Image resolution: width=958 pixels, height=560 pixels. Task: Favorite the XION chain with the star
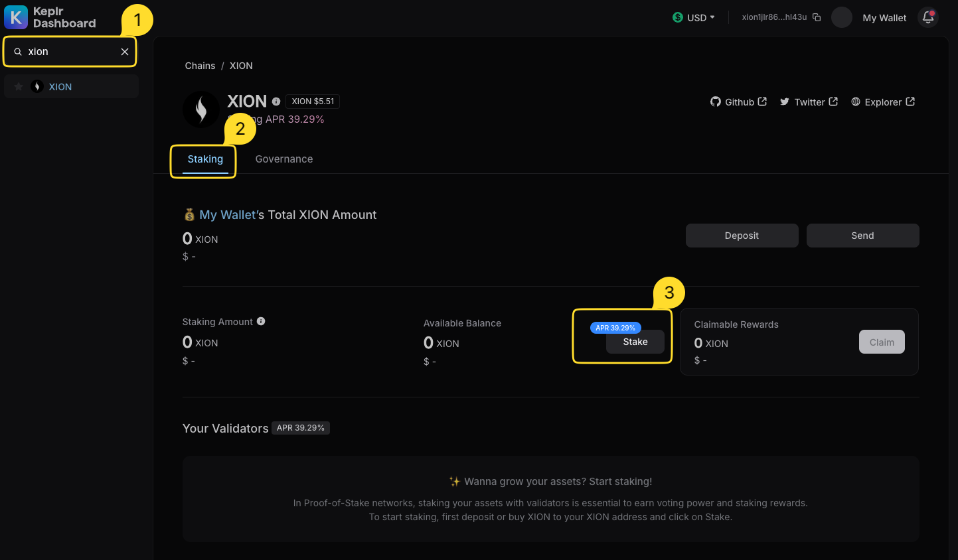[x=18, y=86]
